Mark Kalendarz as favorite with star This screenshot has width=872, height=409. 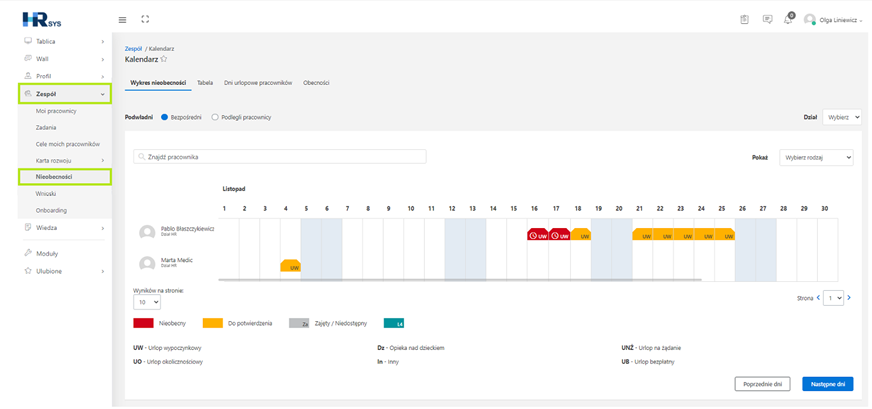point(164,58)
